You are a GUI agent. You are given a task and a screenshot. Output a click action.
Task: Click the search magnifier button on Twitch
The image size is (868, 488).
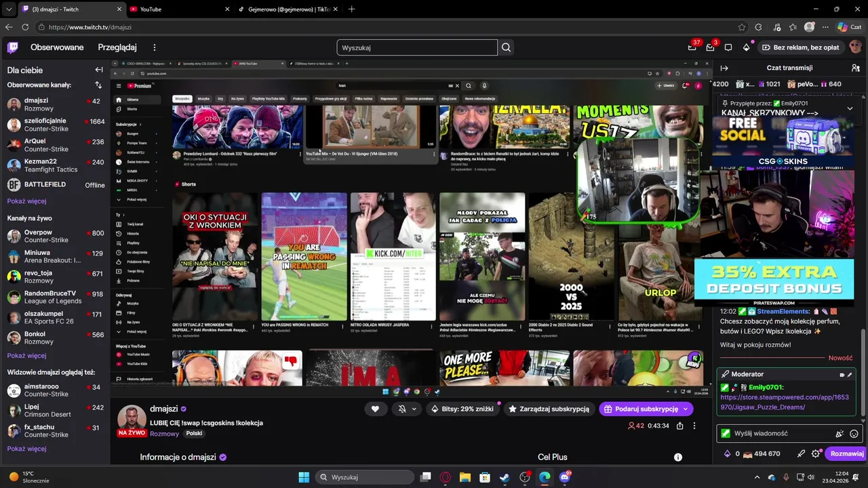[x=506, y=47]
